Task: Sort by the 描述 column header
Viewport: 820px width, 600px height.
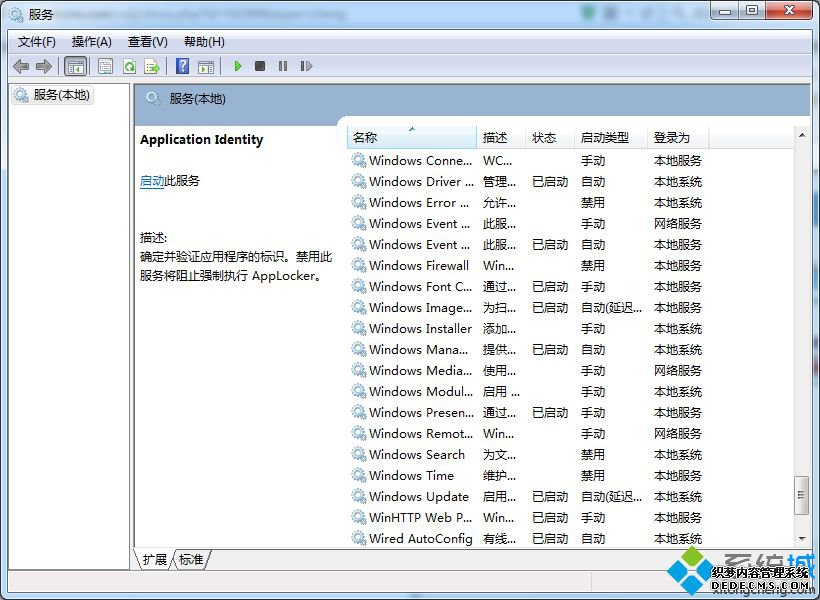Action: [x=500, y=138]
